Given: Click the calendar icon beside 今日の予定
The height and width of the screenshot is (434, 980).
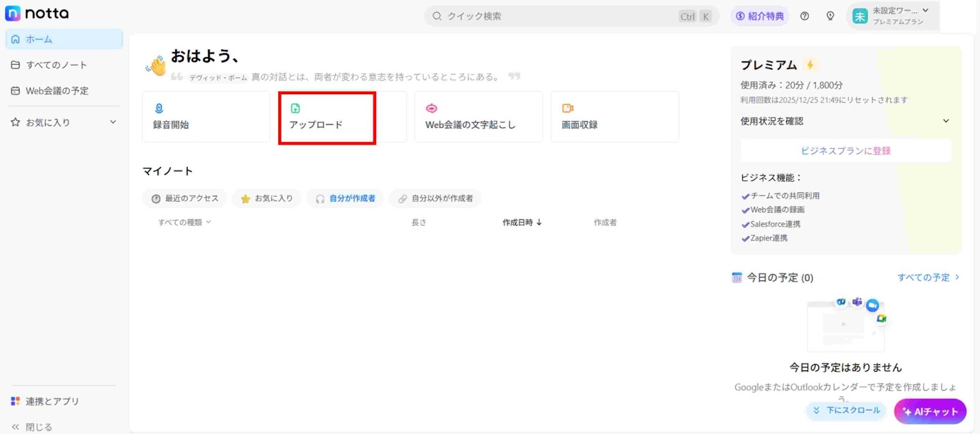Looking at the screenshot, I should [737, 277].
